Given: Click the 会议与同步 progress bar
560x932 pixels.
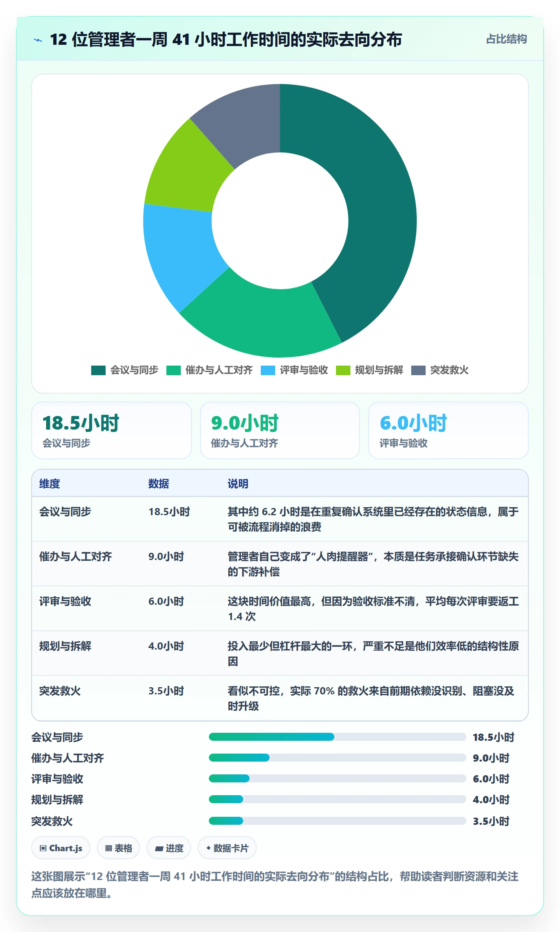Looking at the screenshot, I should (x=338, y=737).
